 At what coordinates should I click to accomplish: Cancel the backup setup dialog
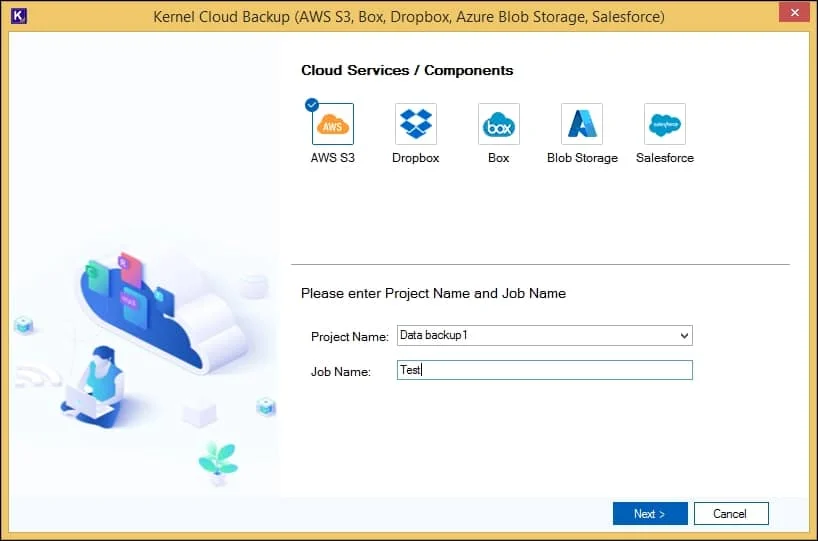click(x=731, y=513)
